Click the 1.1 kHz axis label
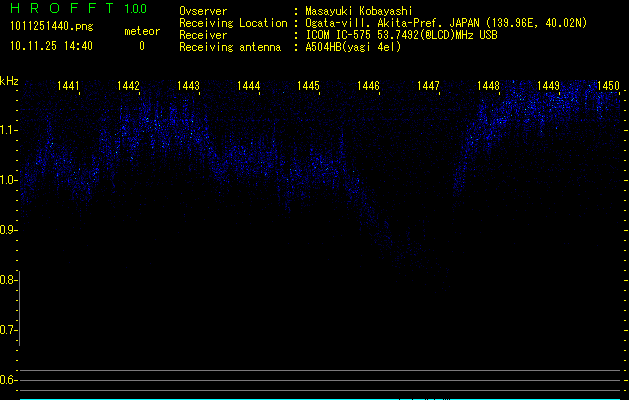629x400 pixels. (x=8, y=130)
